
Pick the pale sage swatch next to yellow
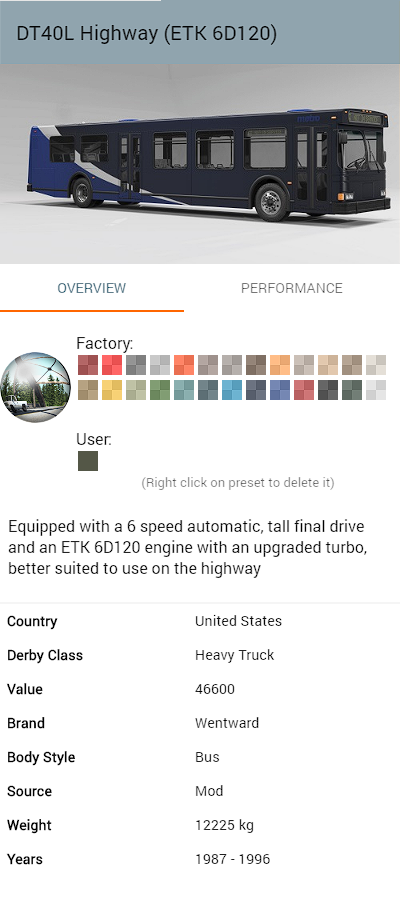[136, 390]
